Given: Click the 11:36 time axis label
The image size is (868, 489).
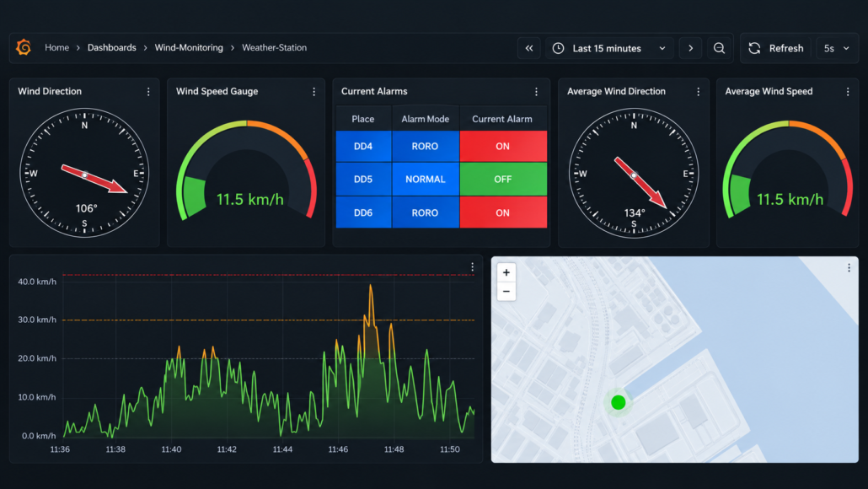Looking at the screenshot, I should tap(60, 449).
